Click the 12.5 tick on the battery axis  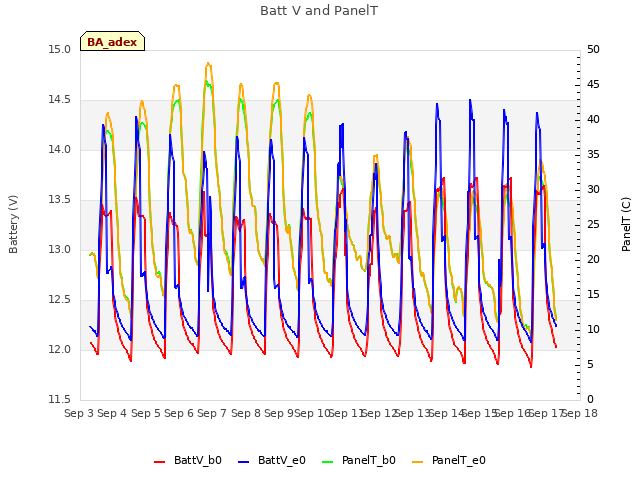[x=60, y=300]
